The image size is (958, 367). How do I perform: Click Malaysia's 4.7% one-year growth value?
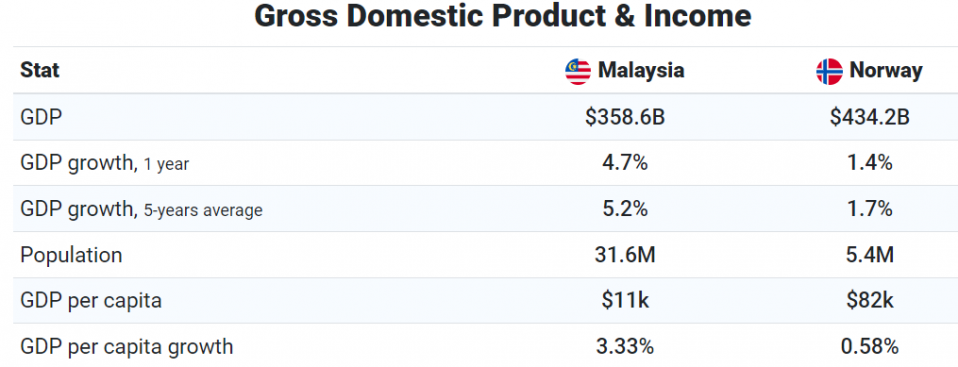[x=624, y=163]
